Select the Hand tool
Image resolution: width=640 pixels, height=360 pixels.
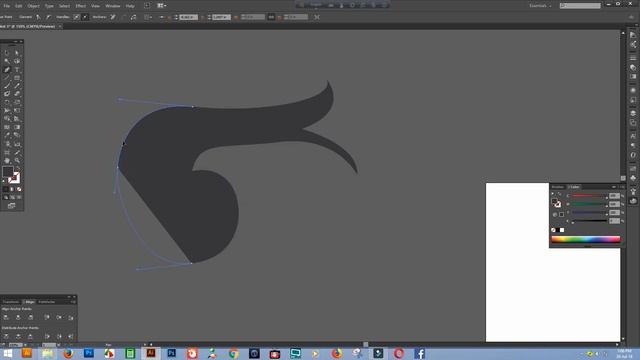(7, 160)
